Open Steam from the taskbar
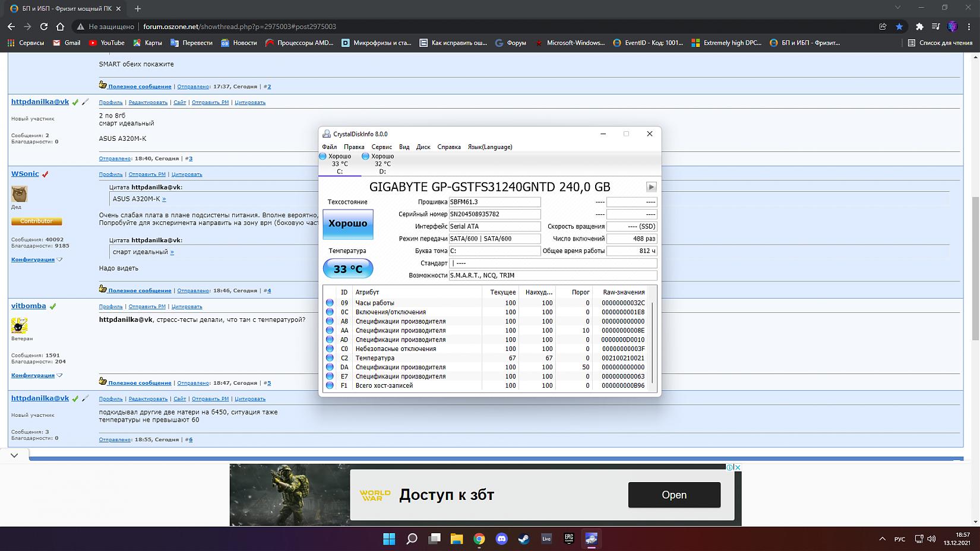This screenshot has width=980, height=551. [524, 539]
